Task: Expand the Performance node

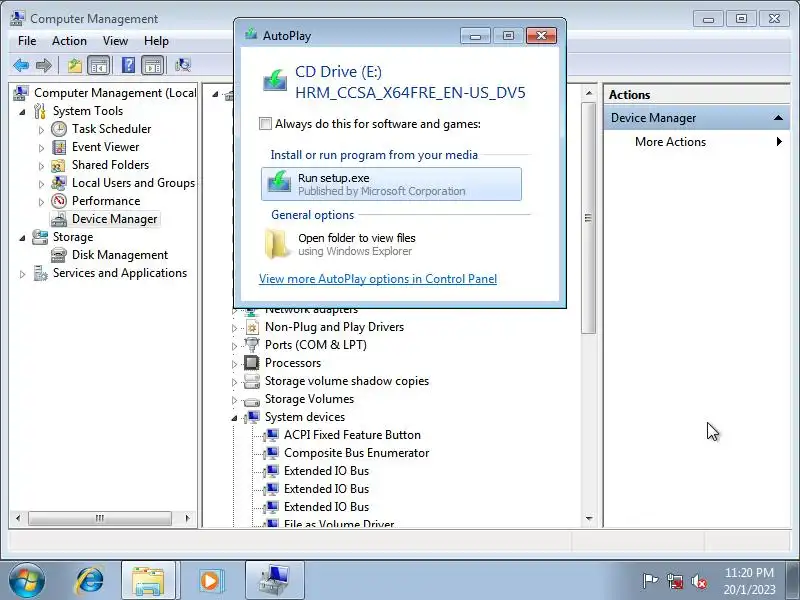Action: (x=41, y=202)
